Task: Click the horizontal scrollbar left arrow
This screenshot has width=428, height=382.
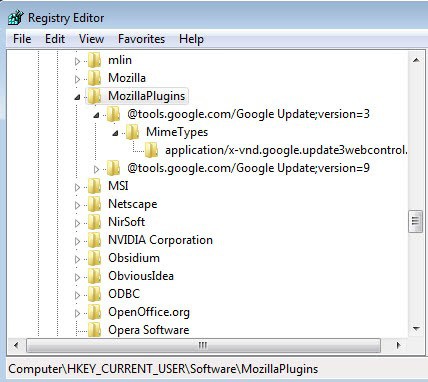Action: [x=16, y=345]
